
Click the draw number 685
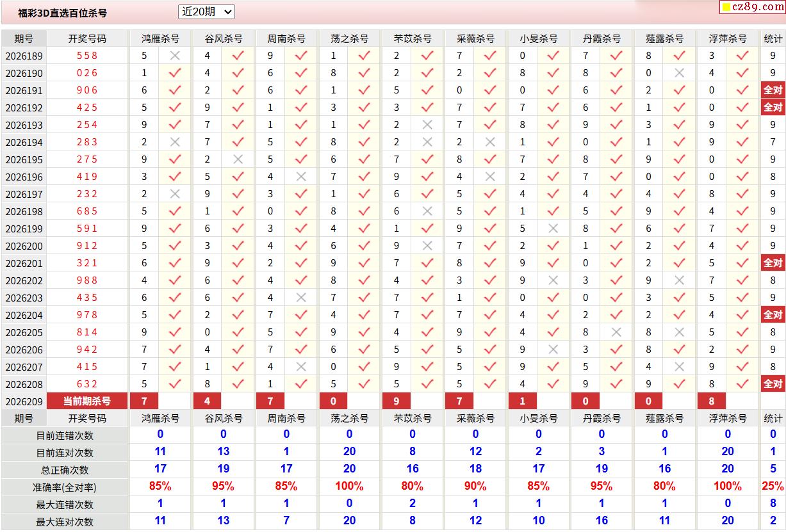87,211
